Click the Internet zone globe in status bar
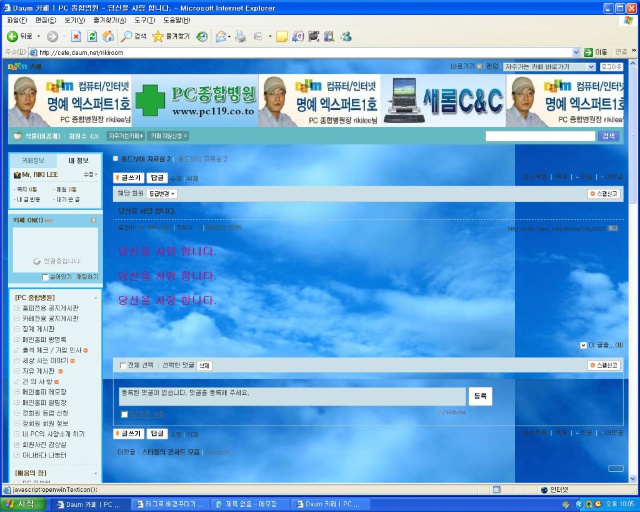 click(x=544, y=490)
